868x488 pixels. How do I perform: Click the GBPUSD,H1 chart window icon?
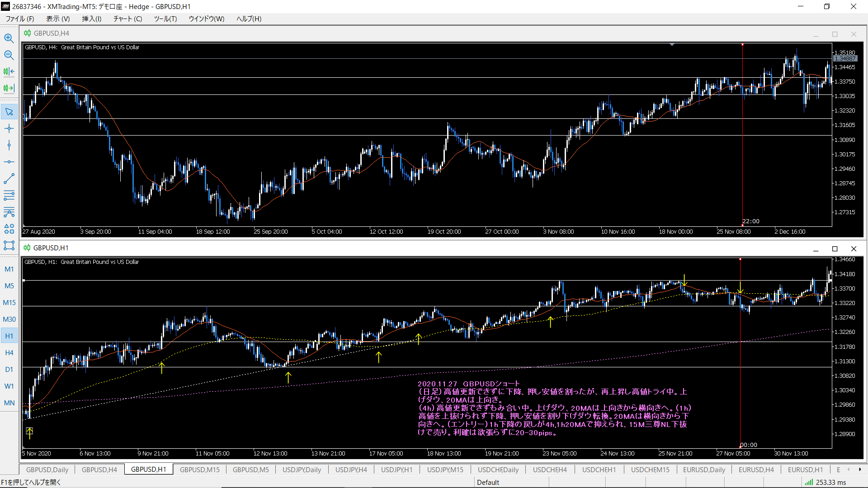tap(27, 248)
